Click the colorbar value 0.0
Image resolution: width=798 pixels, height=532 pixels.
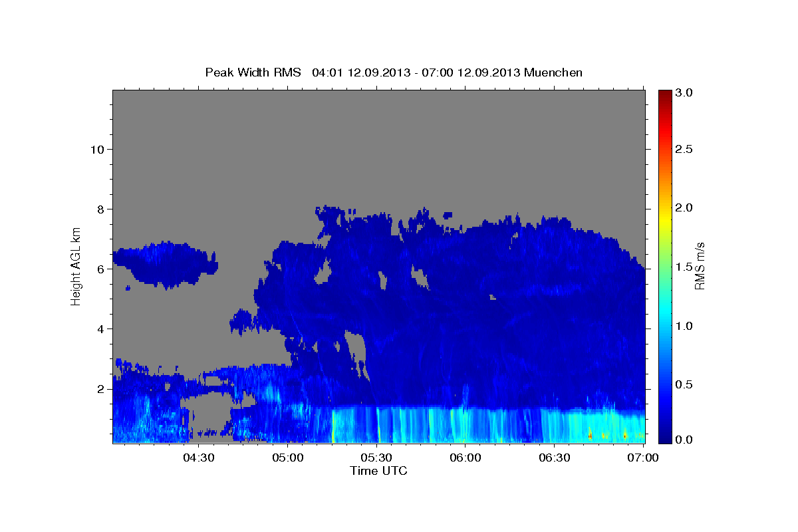click(x=684, y=440)
